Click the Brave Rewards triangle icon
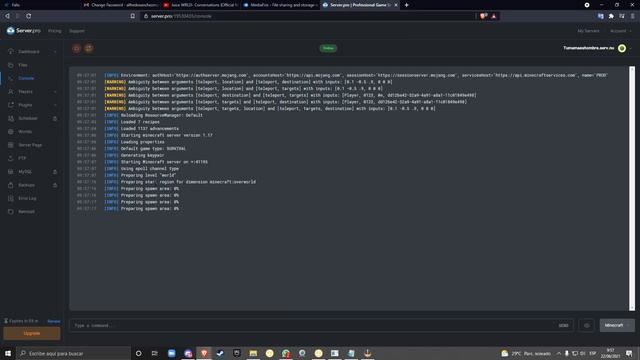The height and width of the screenshot is (360, 640). tap(493, 16)
